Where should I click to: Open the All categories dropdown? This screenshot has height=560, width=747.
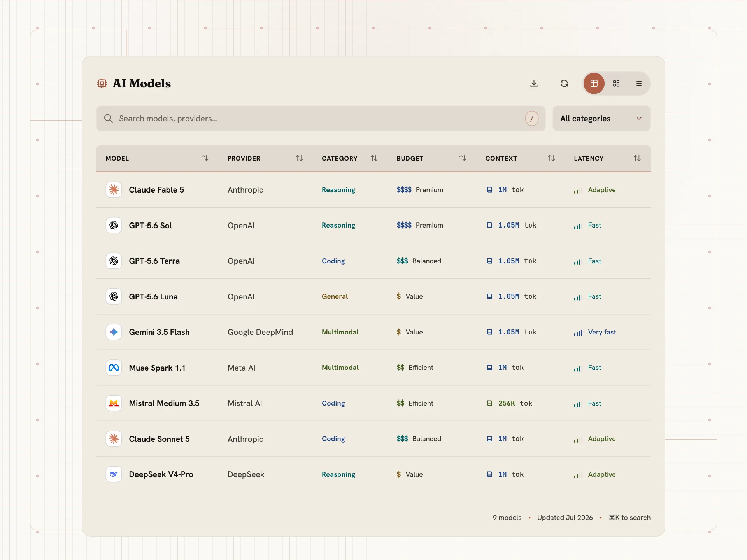(x=601, y=119)
